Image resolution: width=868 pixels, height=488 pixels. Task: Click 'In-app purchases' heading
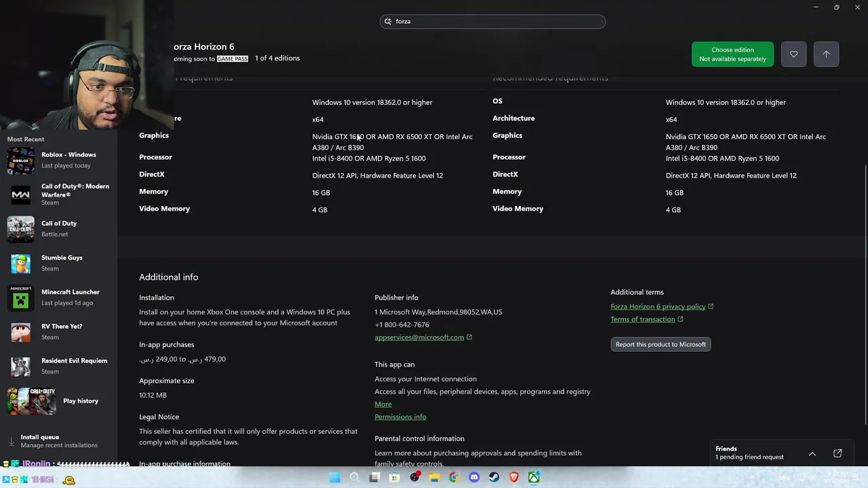(x=166, y=344)
